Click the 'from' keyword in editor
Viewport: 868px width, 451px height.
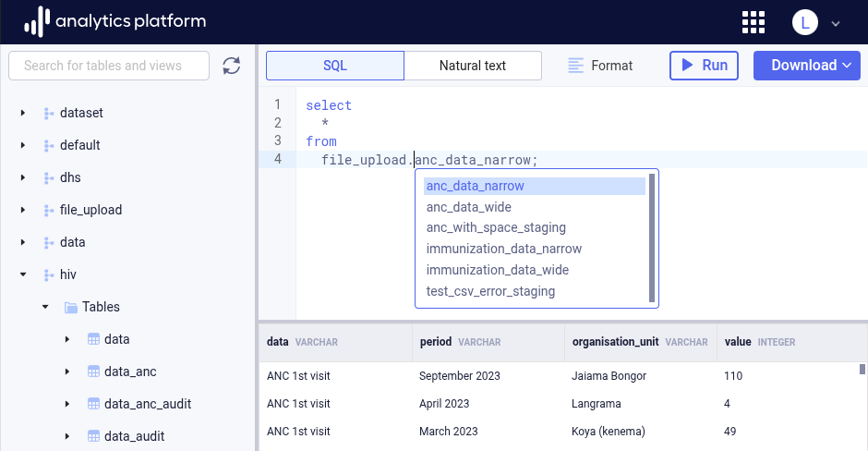point(321,141)
